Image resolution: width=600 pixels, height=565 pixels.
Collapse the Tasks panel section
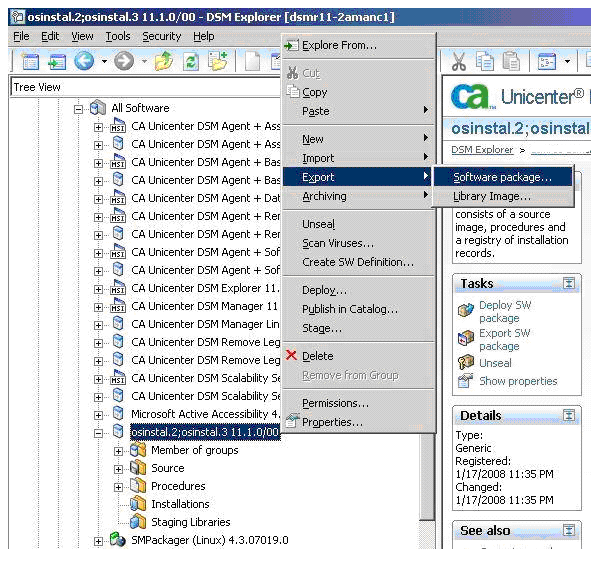[569, 284]
